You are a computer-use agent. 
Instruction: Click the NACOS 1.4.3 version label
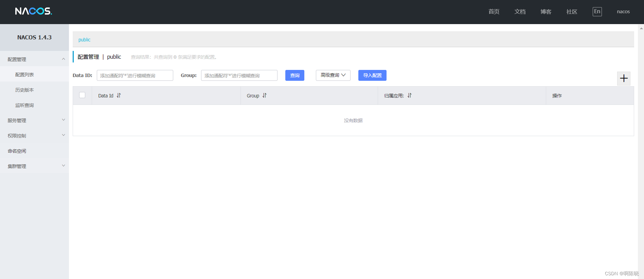point(34,37)
